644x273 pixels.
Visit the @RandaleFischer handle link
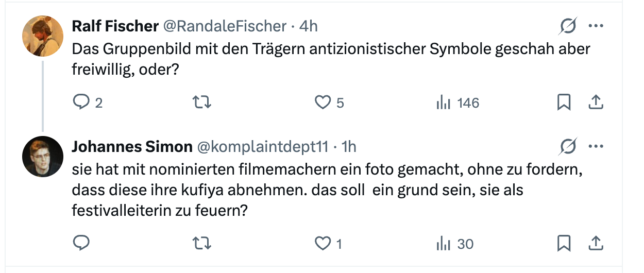pos(225,26)
